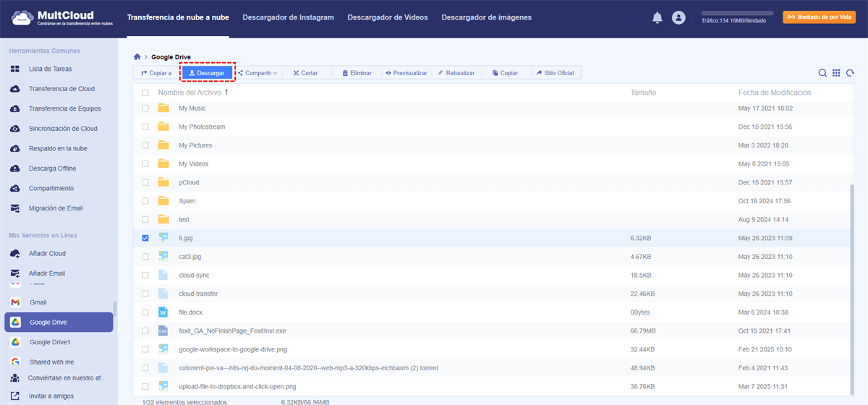Switch to grid view icon
This screenshot has height=405, width=868.
(836, 73)
